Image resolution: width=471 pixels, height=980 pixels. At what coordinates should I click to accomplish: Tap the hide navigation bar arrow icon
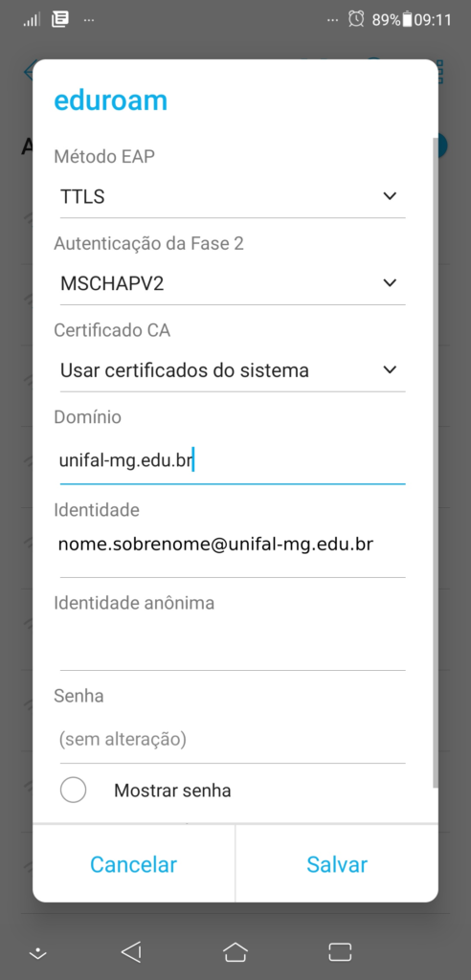[x=38, y=953]
